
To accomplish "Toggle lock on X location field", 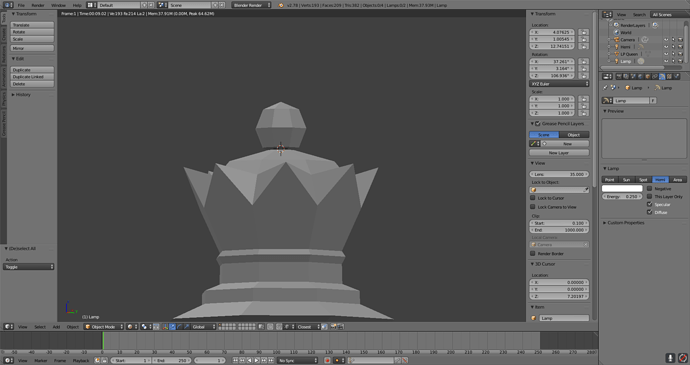I will pyautogui.click(x=584, y=32).
